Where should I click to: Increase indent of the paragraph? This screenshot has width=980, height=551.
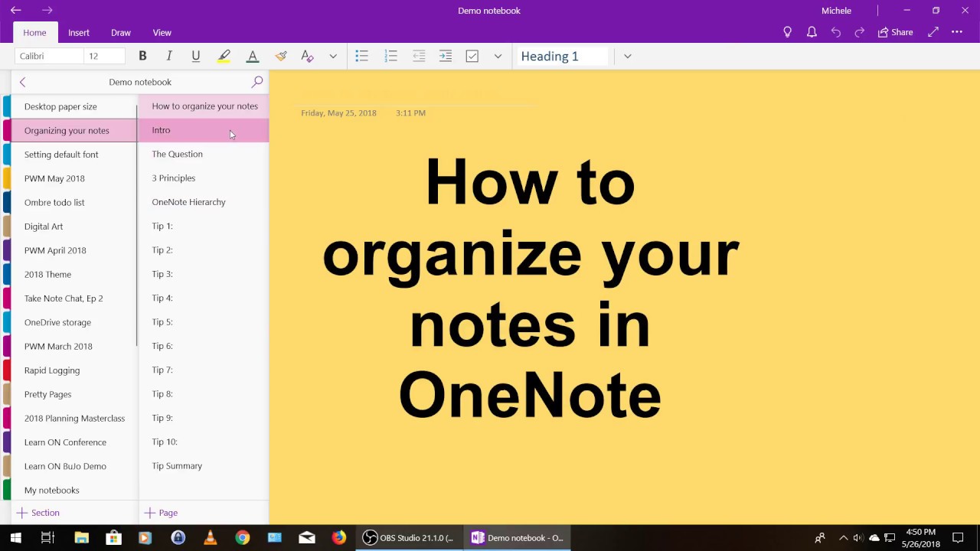pos(446,56)
